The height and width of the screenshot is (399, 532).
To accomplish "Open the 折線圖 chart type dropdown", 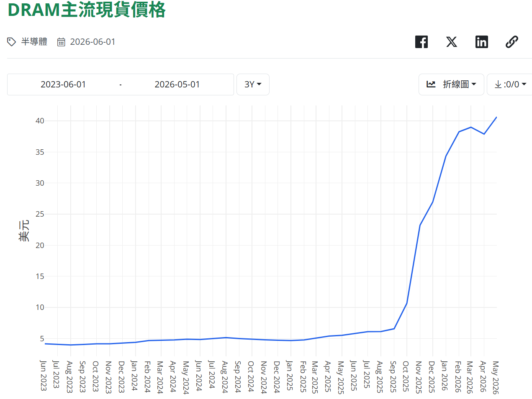I will tap(451, 84).
